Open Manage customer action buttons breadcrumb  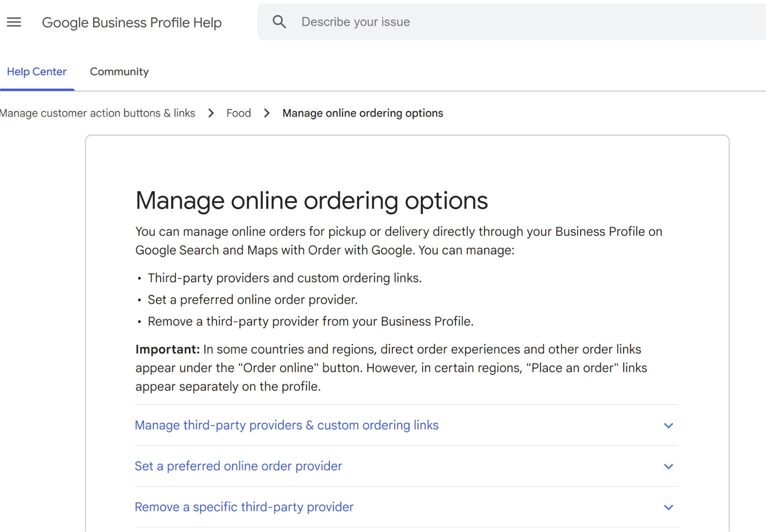coord(98,113)
